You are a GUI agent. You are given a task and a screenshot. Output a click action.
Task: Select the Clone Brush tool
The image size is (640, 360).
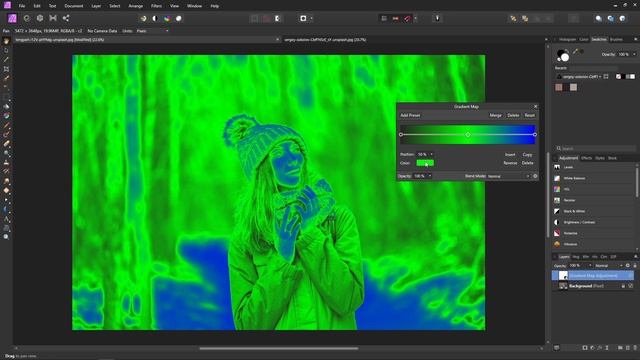pos(6,162)
